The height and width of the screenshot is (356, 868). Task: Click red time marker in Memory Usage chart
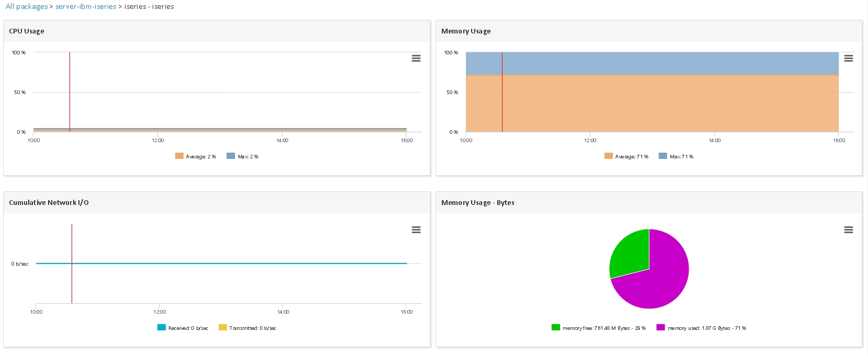pyautogui.click(x=502, y=92)
